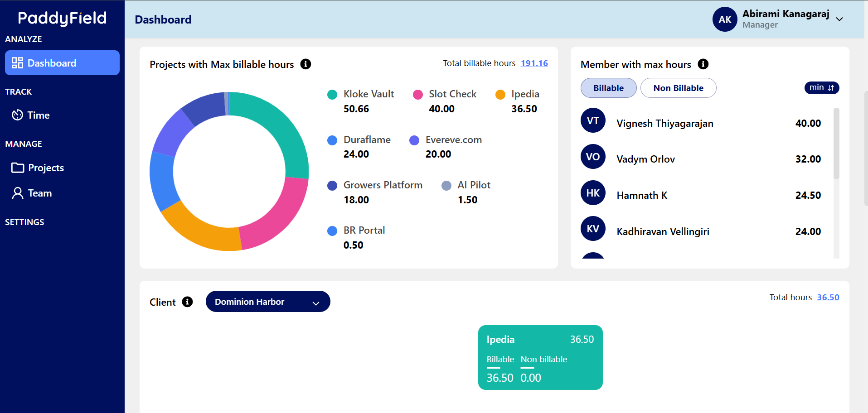Screen dimensions: 868x413
Task: Expand the Abirami Kanagaraj account menu
Action: (x=839, y=19)
